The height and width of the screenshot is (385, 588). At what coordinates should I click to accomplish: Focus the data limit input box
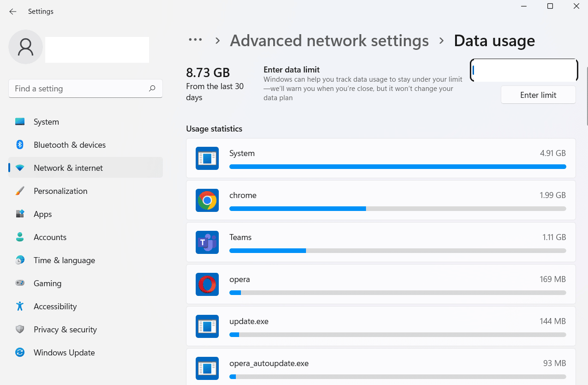[x=524, y=71]
